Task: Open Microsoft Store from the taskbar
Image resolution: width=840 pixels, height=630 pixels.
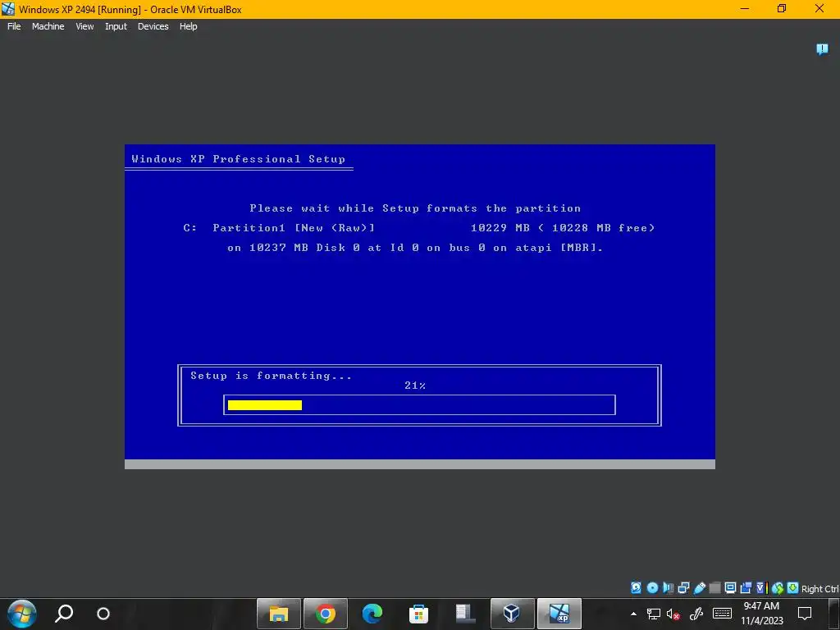Action: click(x=418, y=614)
